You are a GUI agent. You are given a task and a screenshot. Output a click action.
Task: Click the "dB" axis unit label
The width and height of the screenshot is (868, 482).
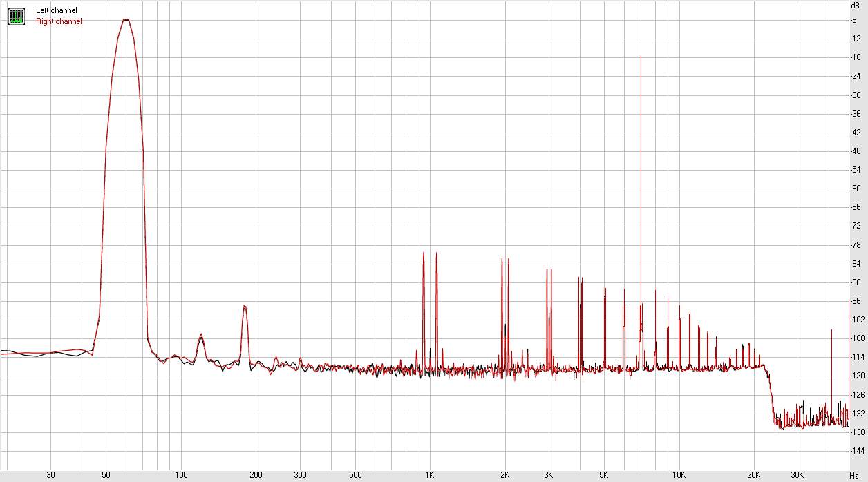tap(855, 5)
